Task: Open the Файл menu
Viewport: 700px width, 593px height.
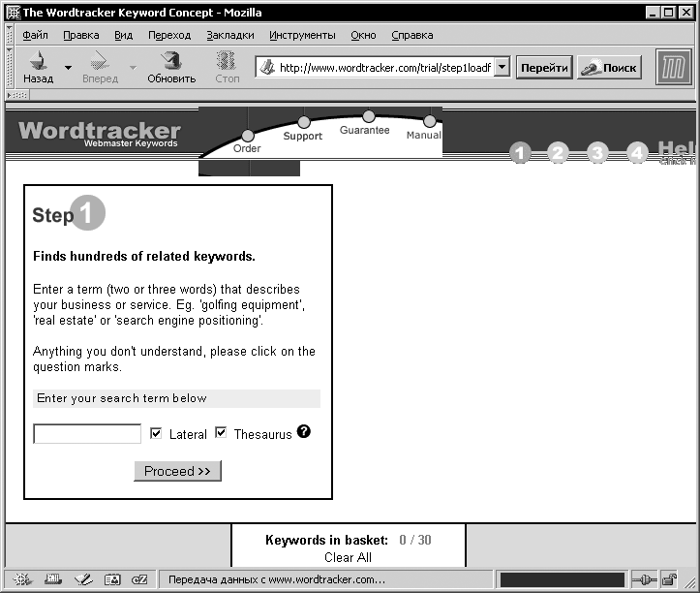Action: pyautogui.click(x=35, y=35)
